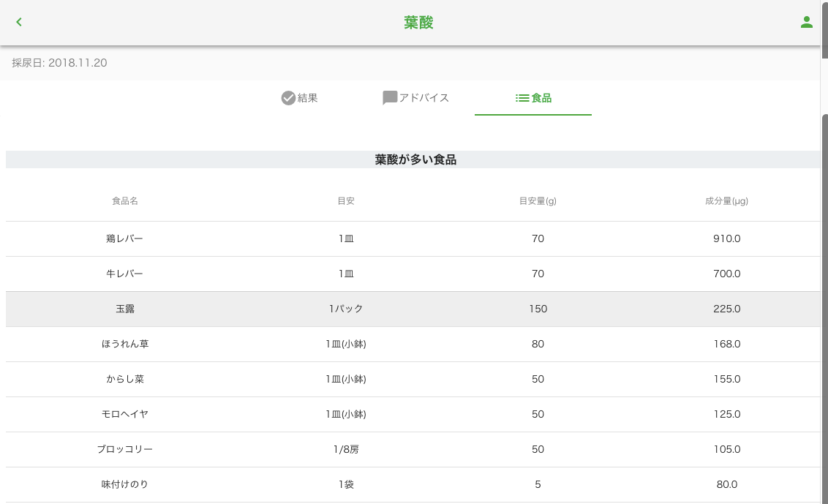Click the checkmark icon beside 結果
Viewport: 828px width, 504px height.
[x=288, y=98]
